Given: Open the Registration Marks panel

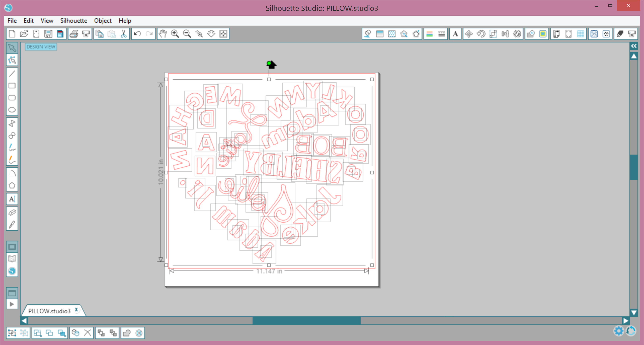Looking at the screenshot, I should coord(569,34).
